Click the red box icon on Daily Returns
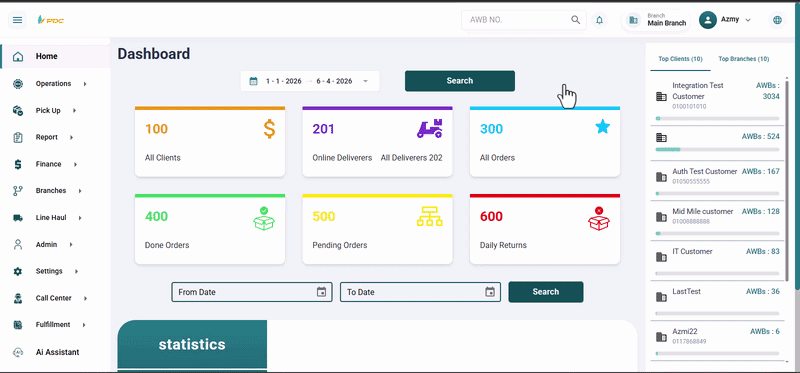 coord(599,218)
